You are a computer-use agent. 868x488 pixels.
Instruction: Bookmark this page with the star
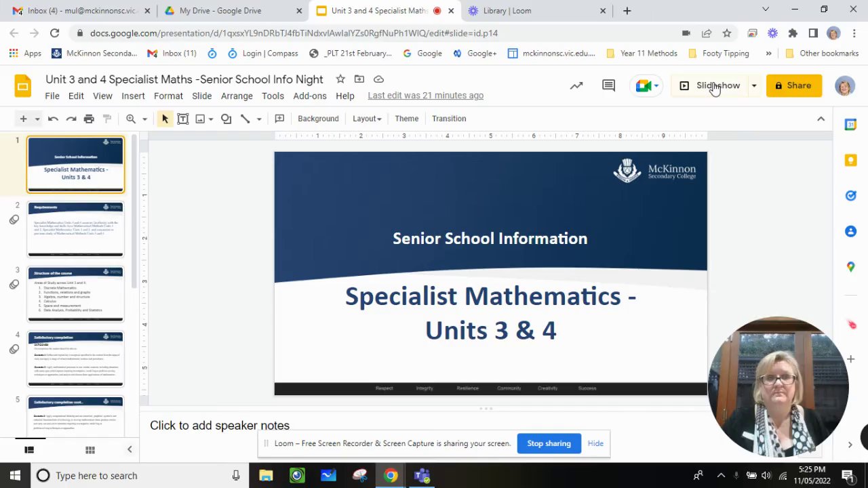coord(726,33)
